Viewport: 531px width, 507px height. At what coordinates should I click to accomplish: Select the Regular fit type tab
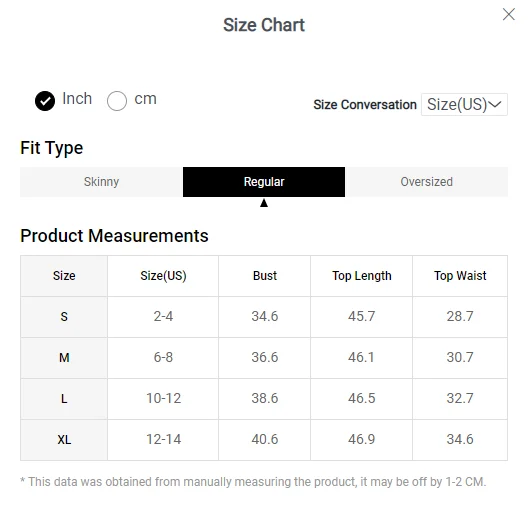264,182
